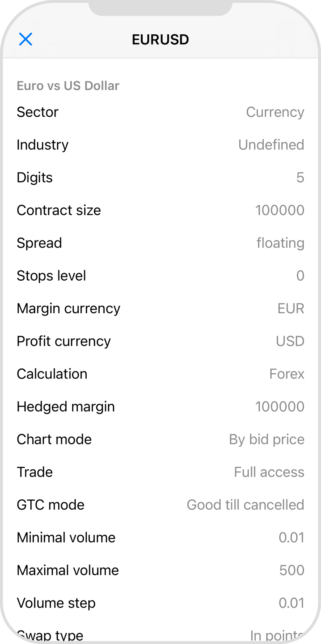Tap the Trade Full access value

(269, 472)
